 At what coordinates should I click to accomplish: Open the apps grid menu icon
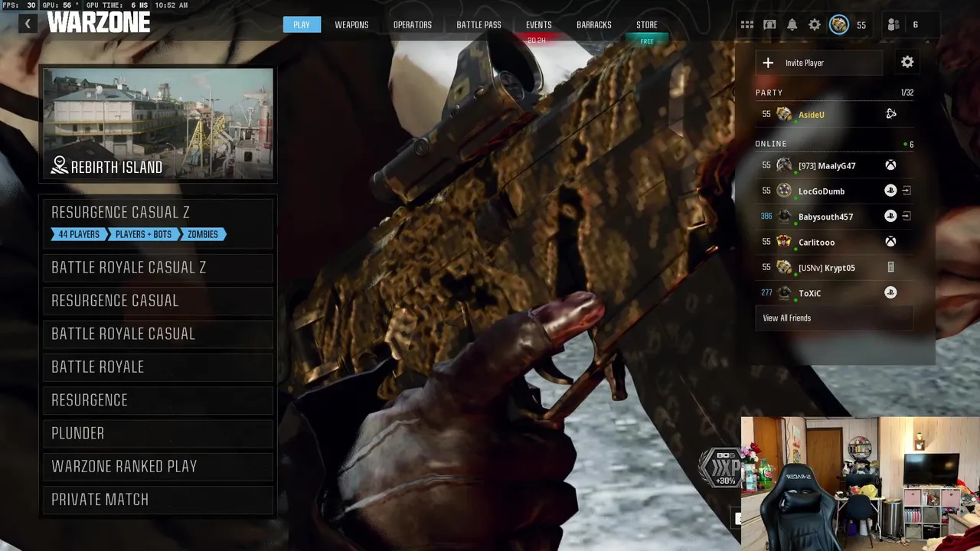[747, 24]
